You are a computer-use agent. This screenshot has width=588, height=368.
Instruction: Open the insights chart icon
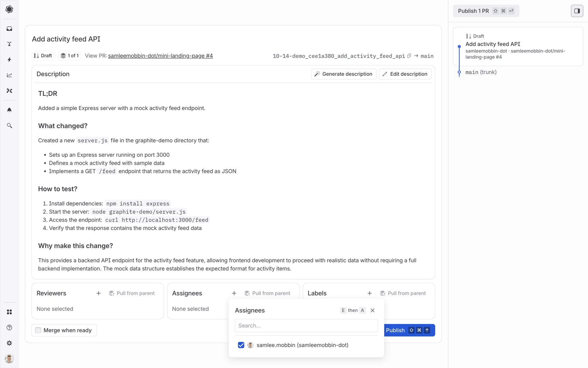click(x=9, y=75)
